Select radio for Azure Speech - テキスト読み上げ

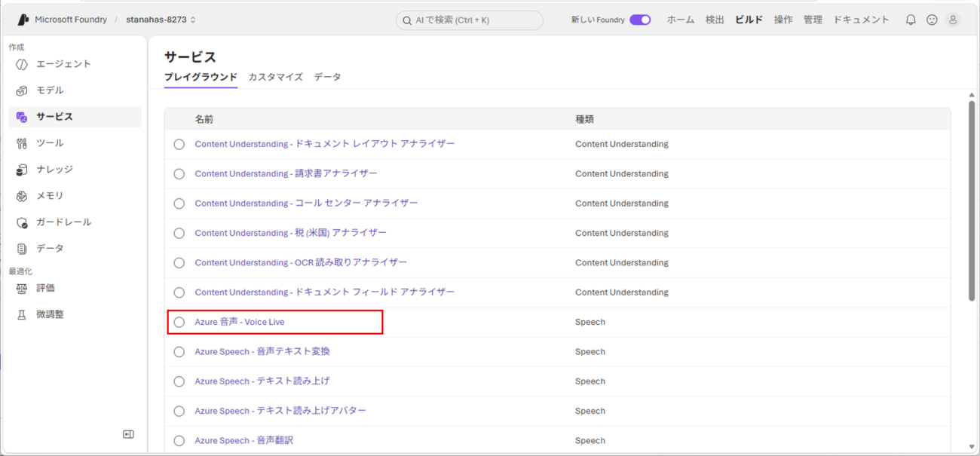click(179, 381)
